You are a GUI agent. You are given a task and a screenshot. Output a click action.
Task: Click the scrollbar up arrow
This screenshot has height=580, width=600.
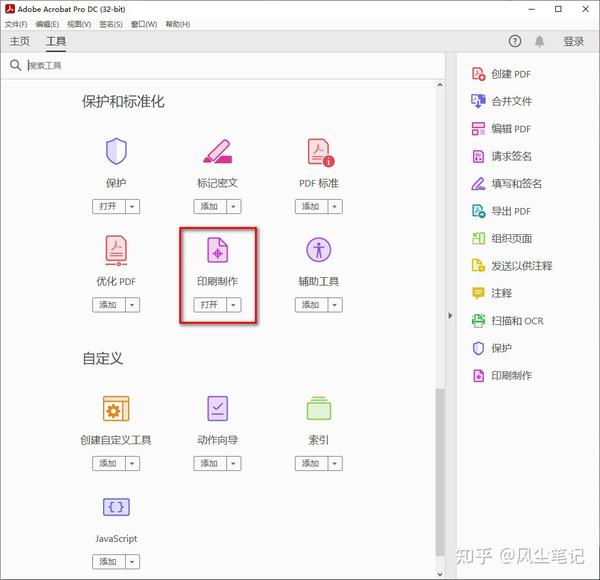click(x=440, y=85)
